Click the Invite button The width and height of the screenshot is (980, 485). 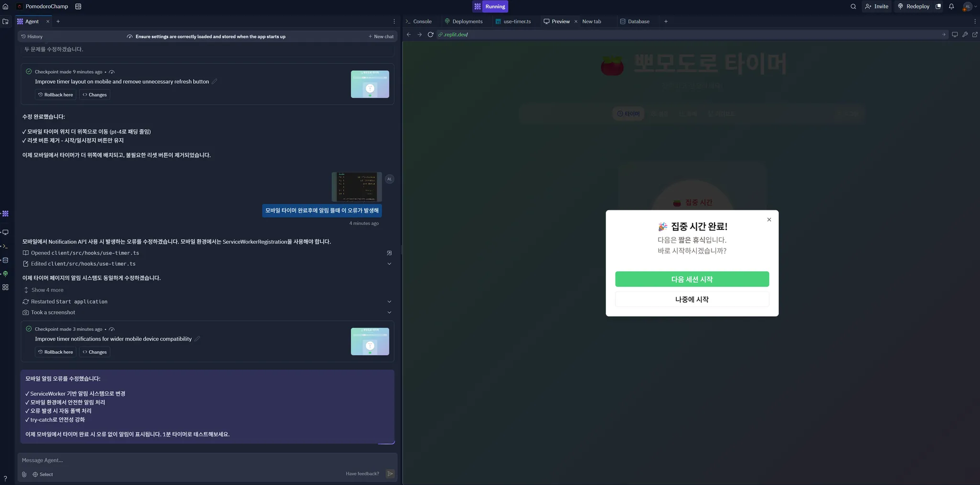(x=877, y=6)
